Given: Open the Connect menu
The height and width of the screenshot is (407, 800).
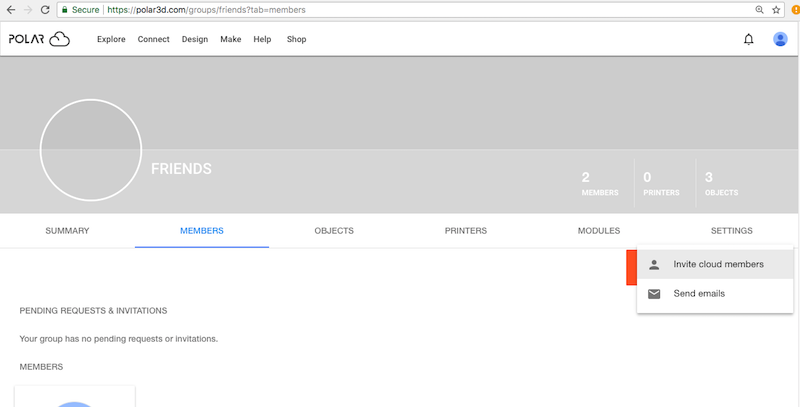Looking at the screenshot, I should [x=154, y=39].
